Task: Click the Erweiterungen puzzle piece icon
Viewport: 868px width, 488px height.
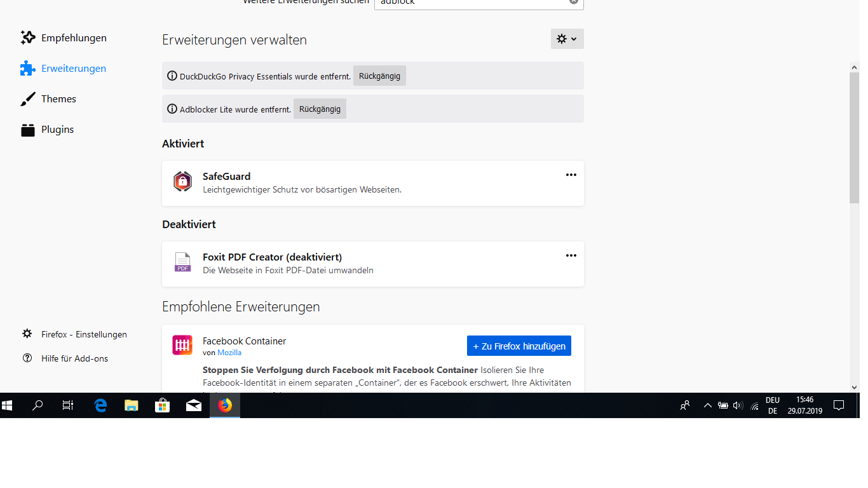Action: 27,69
